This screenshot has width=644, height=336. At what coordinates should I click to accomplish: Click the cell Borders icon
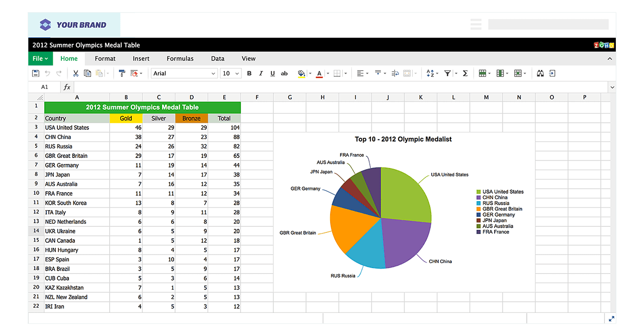tap(337, 73)
